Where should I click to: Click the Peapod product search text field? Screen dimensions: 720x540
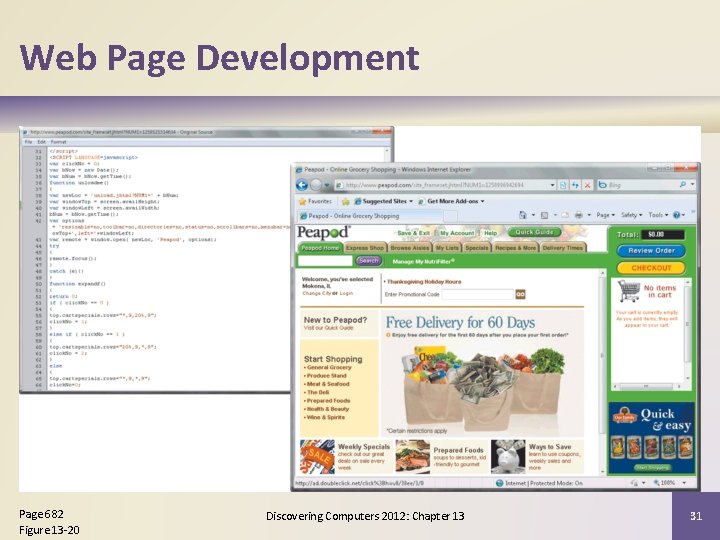325,261
